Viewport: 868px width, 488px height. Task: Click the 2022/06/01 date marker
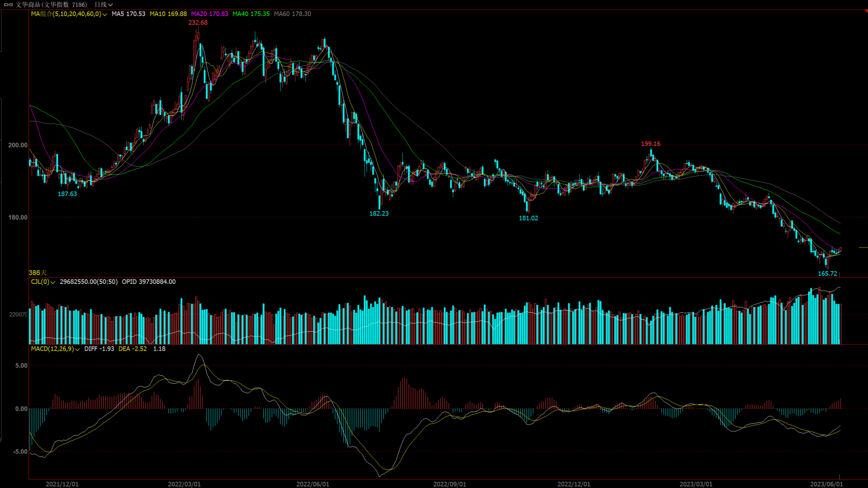click(313, 484)
